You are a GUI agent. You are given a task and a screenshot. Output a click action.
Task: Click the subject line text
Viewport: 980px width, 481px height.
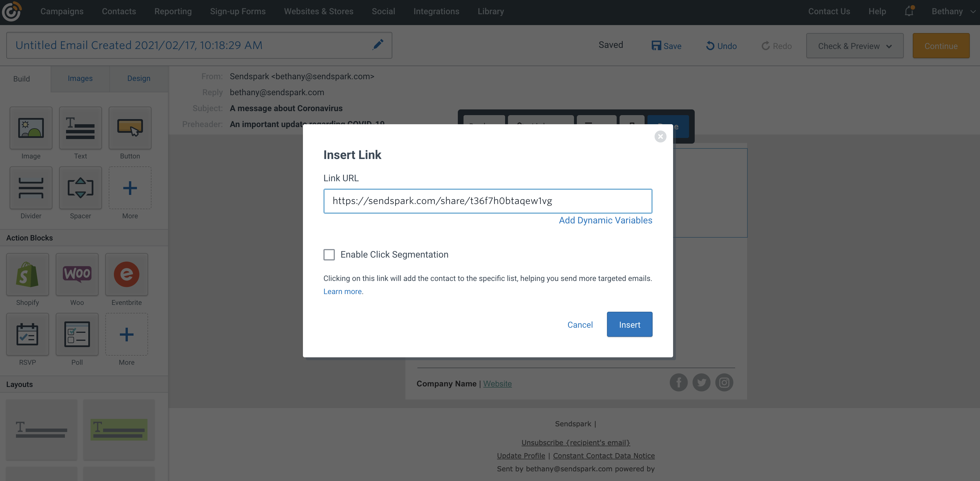pyautogui.click(x=286, y=108)
